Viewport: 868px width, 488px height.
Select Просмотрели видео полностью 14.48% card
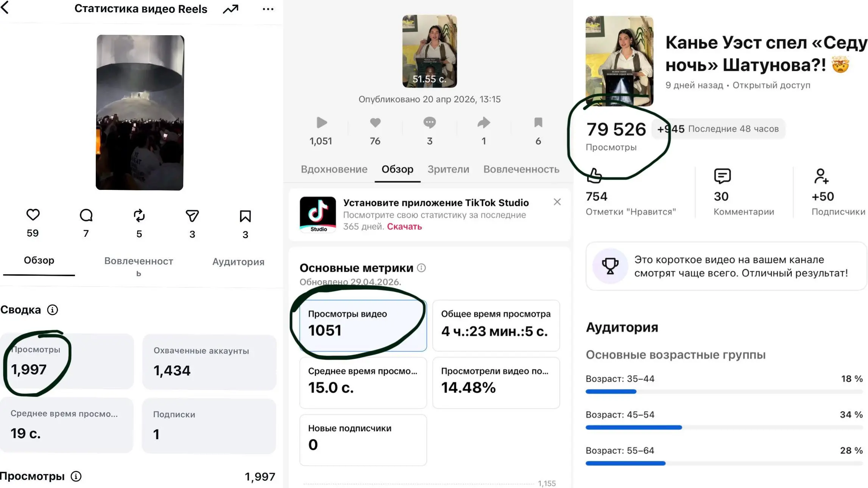point(496,383)
